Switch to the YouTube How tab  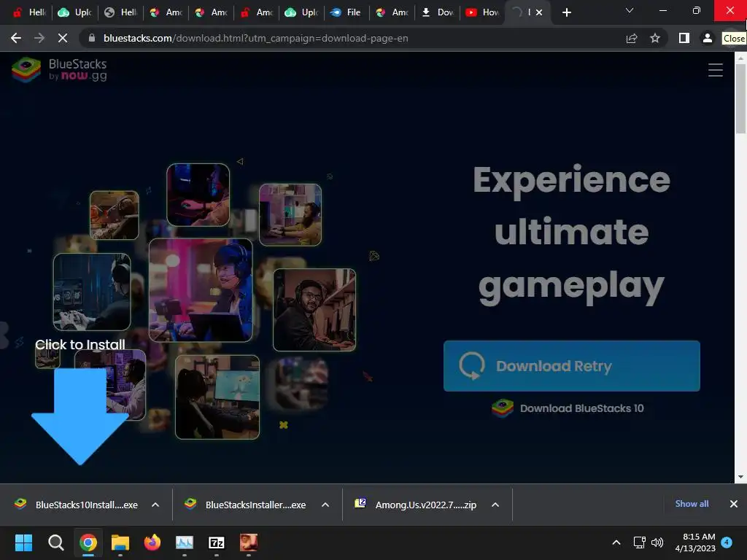(x=482, y=12)
